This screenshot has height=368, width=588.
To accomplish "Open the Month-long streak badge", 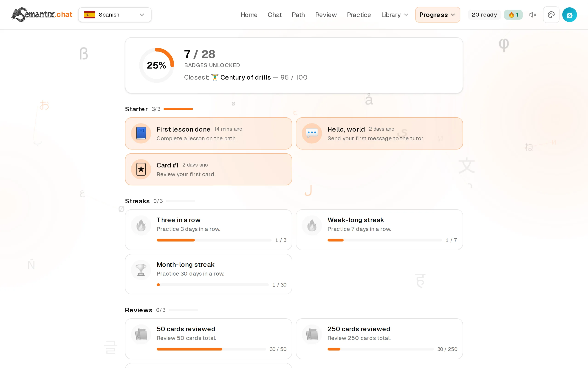I will click(208, 274).
